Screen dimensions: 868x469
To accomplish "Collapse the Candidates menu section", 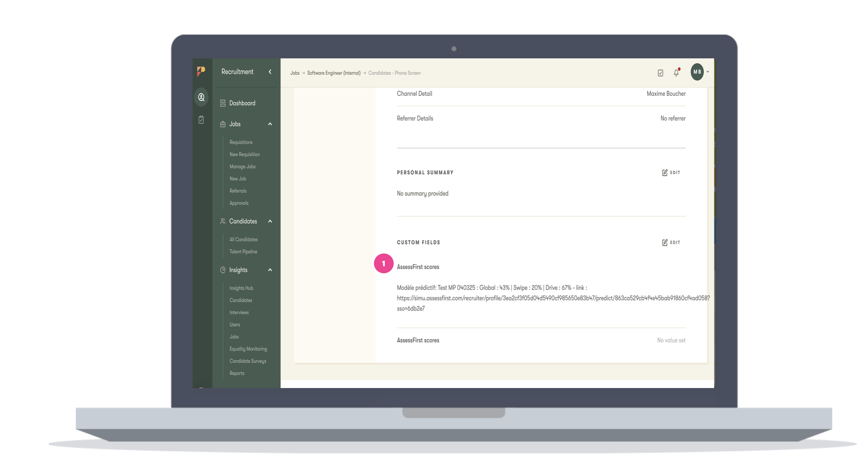I will coord(270,221).
